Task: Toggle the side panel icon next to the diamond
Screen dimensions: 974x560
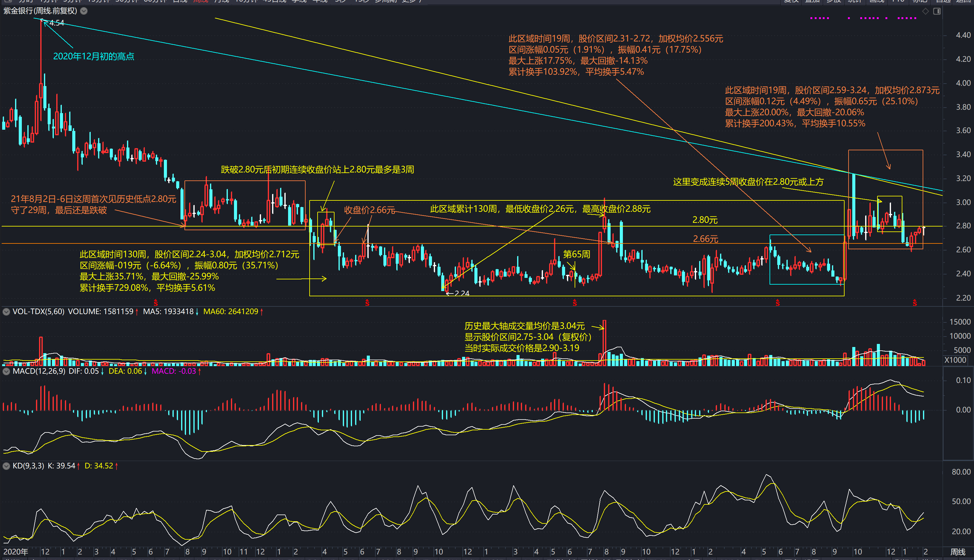Action: coord(937,11)
